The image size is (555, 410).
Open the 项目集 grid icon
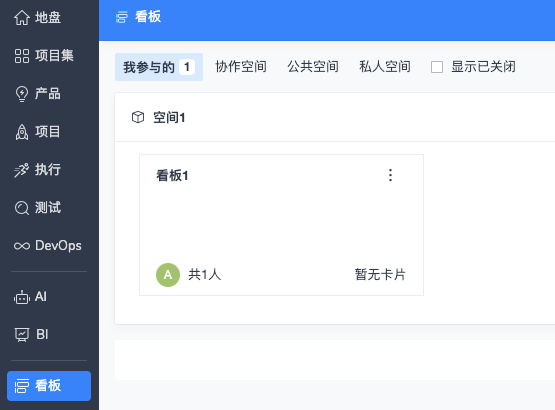pyautogui.click(x=22, y=56)
